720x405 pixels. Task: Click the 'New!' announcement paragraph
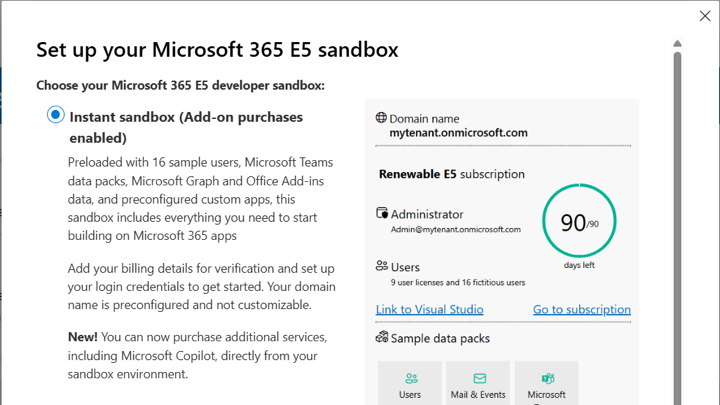coord(197,355)
